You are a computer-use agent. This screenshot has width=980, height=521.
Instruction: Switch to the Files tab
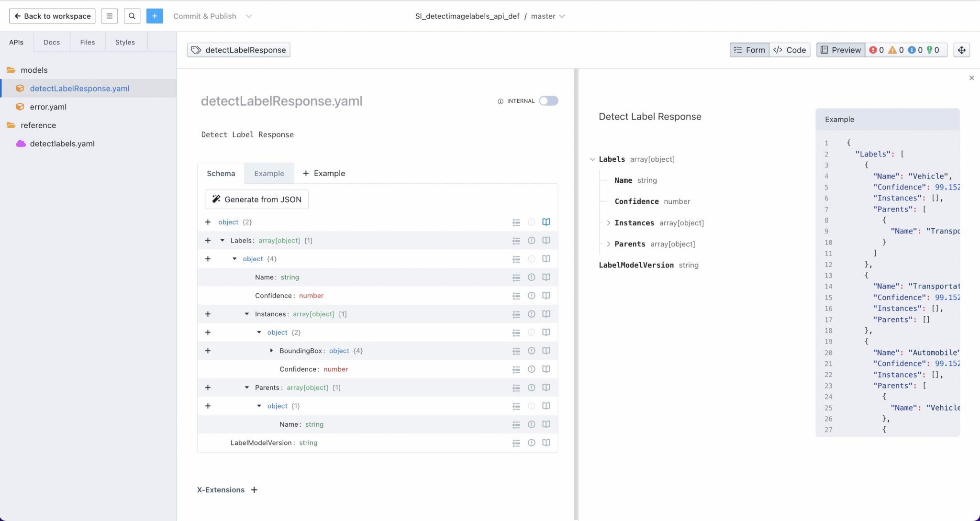tap(87, 42)
